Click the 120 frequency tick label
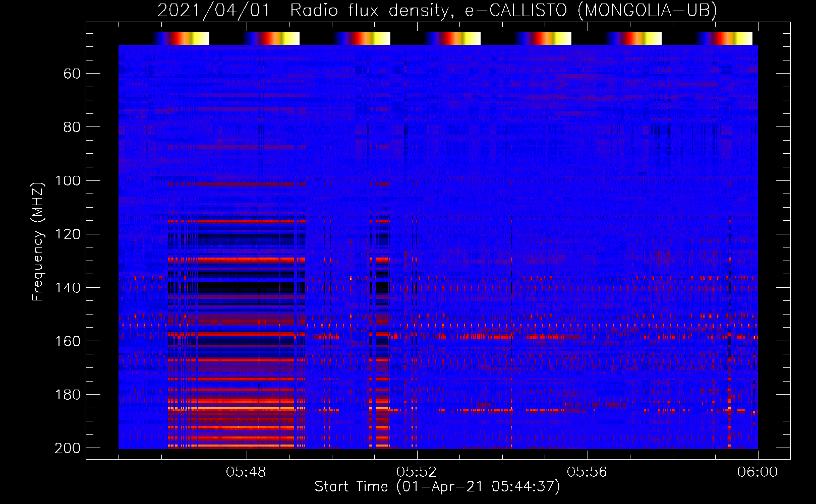 [x=68, y=234]
